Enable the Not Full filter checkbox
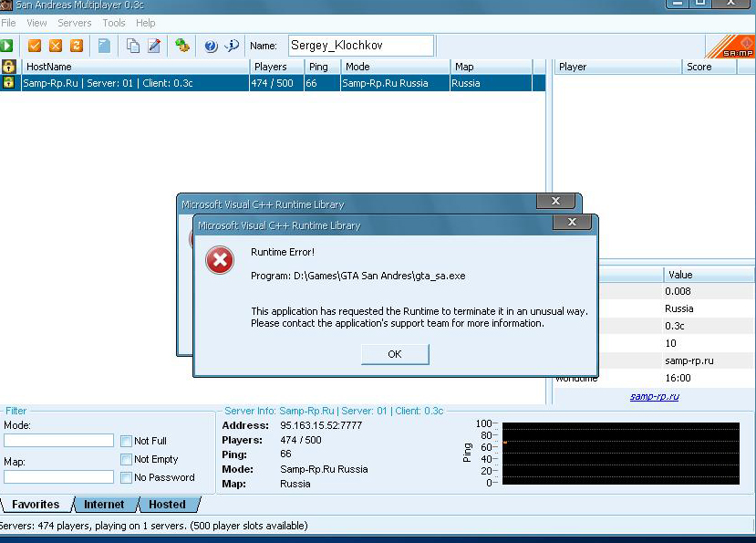This screenshot has width=756, height=543. (x=126, y=441)
